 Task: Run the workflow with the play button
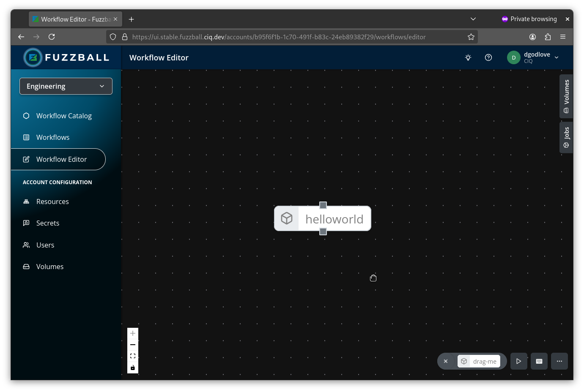click(519, 361)
